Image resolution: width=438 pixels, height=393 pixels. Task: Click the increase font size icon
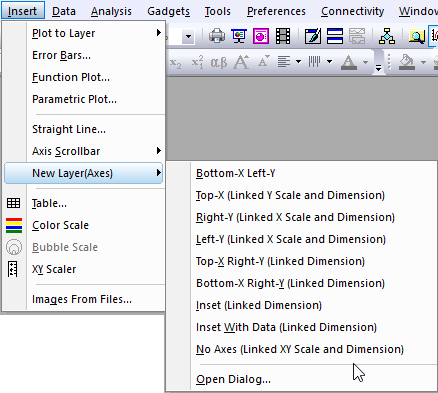pyautogui.click(x=241, y=62)
